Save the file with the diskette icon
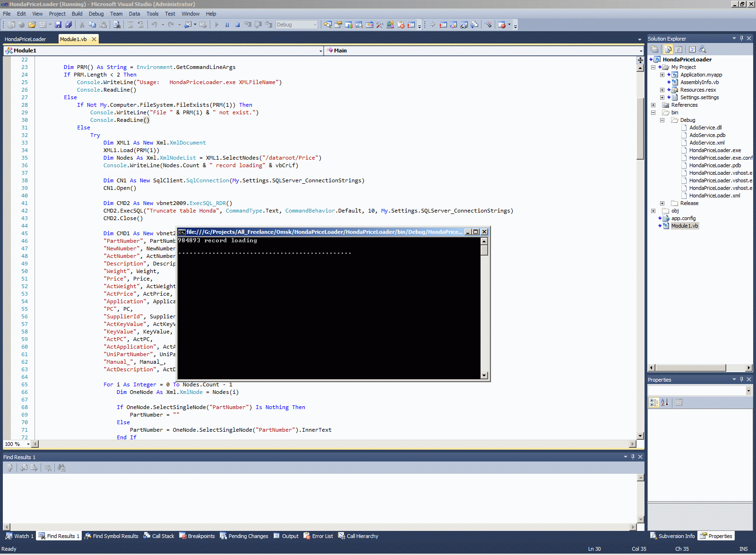 coord(58,25)
